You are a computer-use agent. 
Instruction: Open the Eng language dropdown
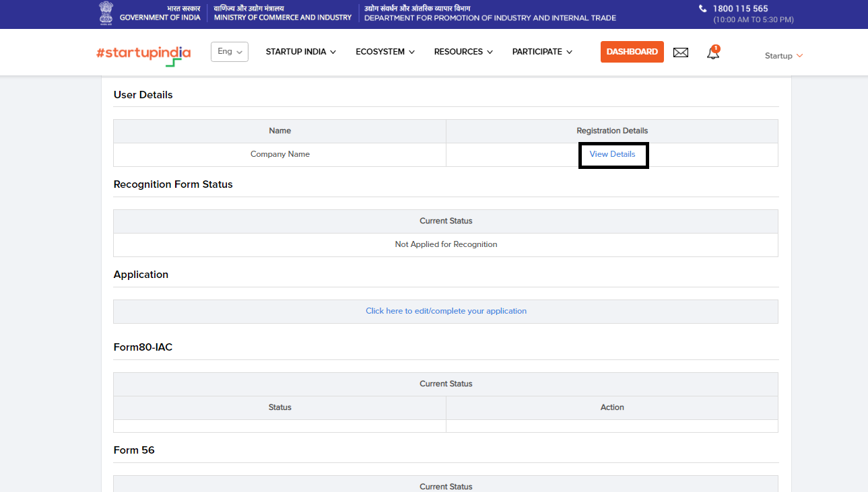click(x=229, y=51)
